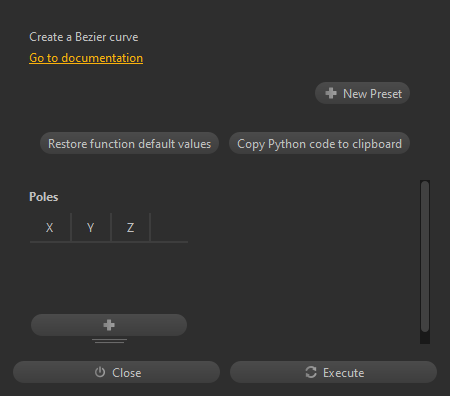Viewport: 450px width, 396px height.
Task: Close the Bezier curve dialog
Action: (116, 372)
